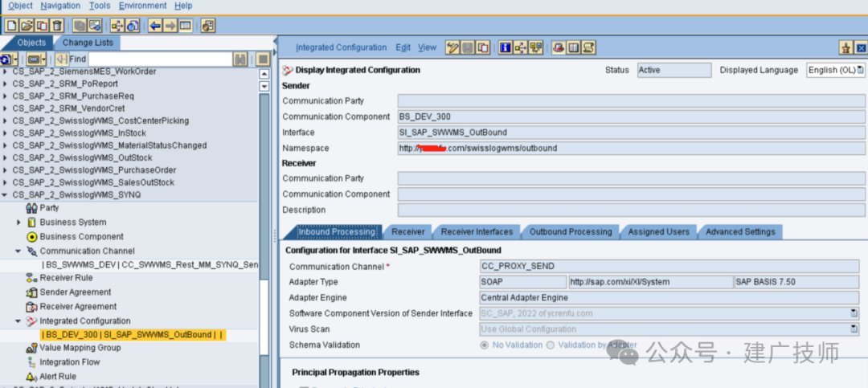Click the tree scrollbar up arrow

tap(264, 74)
